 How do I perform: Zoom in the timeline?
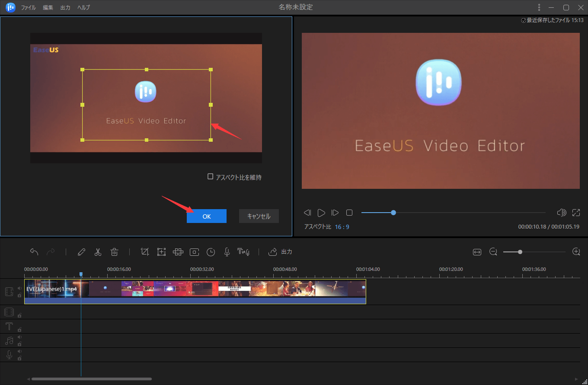pyautogui.click(x=576, y=251)
